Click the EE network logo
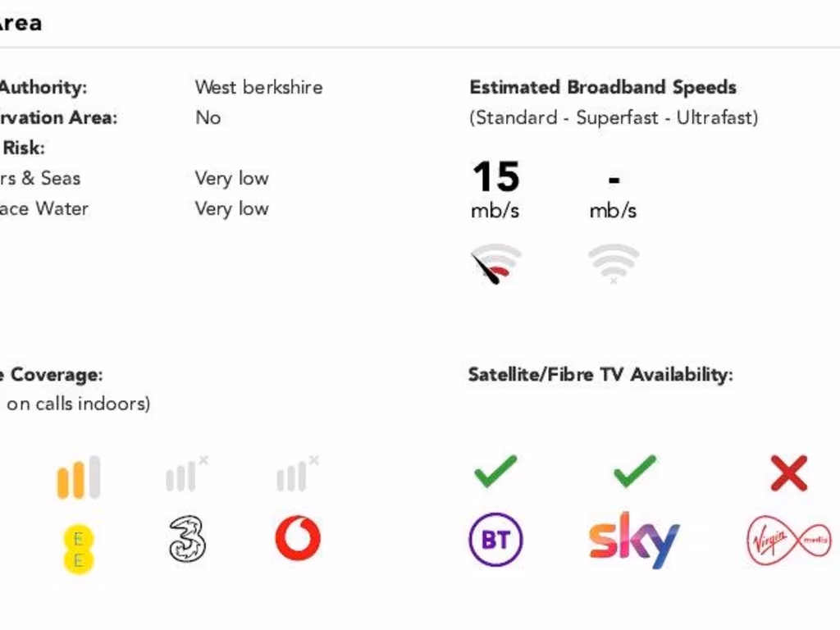The image size is (840, 630). click(79, 549)
